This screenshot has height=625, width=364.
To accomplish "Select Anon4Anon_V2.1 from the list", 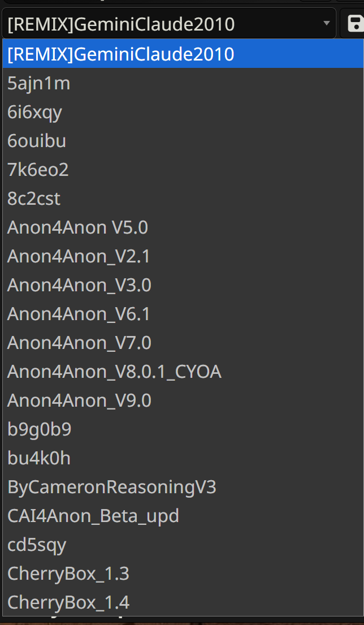I will click(79, 257).
